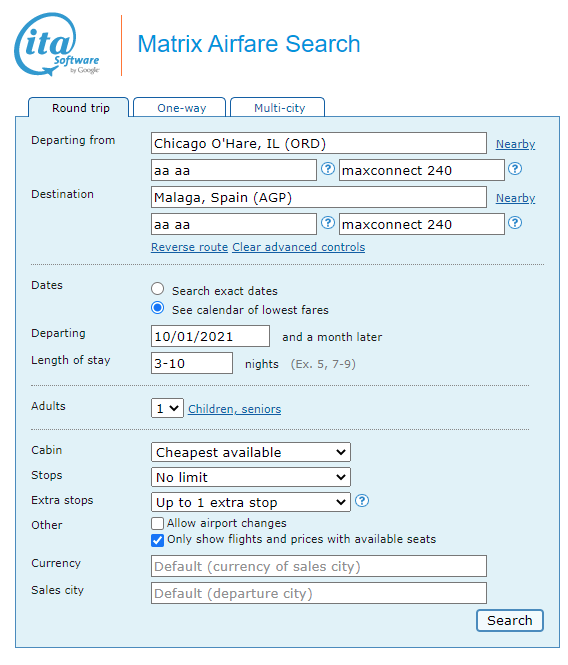Open the Adults count dropdown
Screen dimensions: 568x665
pyautogui.click(x=167, y=408)
